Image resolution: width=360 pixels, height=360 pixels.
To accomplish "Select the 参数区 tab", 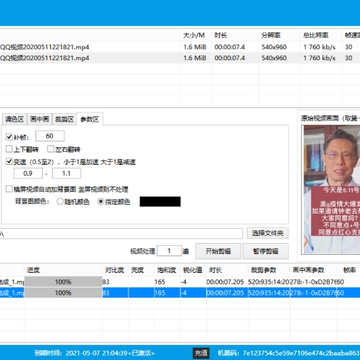I will coord(90,119).
